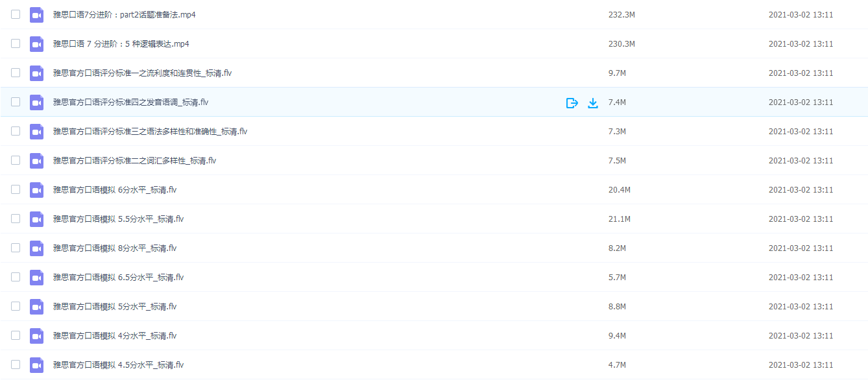Click the 9.4M file size value
The height and width of the screenshot is (382, 868).
coord(617,336)
